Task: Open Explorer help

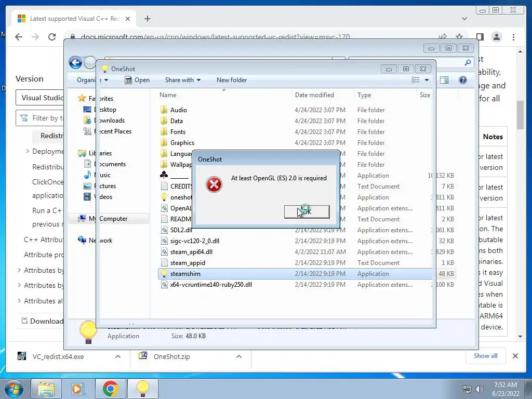Action: [x=463, y=80]
